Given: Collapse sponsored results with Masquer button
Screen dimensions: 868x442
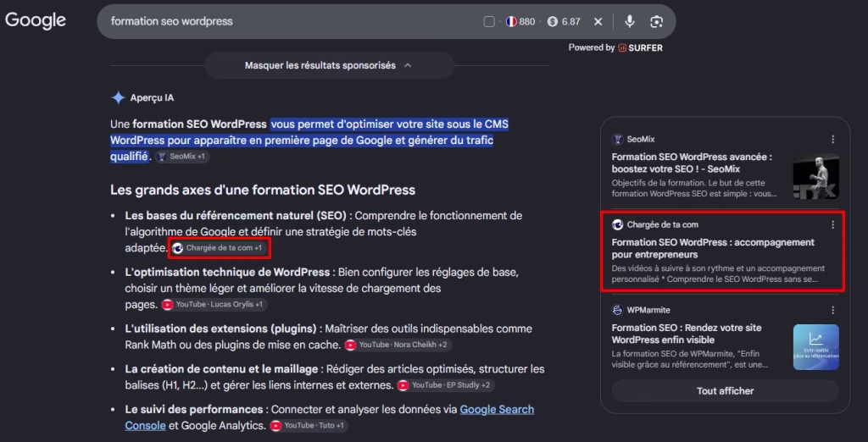Looking at the screenshot, I should [330, 65].
